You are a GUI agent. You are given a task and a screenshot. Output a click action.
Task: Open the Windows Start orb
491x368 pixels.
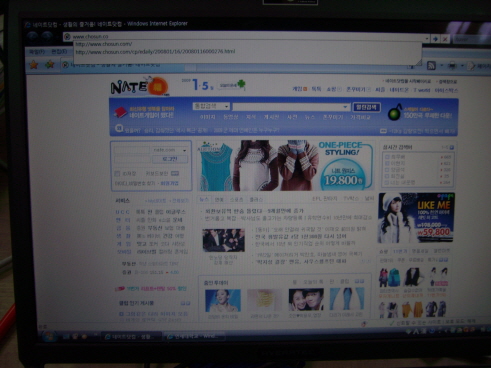click(49, 336)
